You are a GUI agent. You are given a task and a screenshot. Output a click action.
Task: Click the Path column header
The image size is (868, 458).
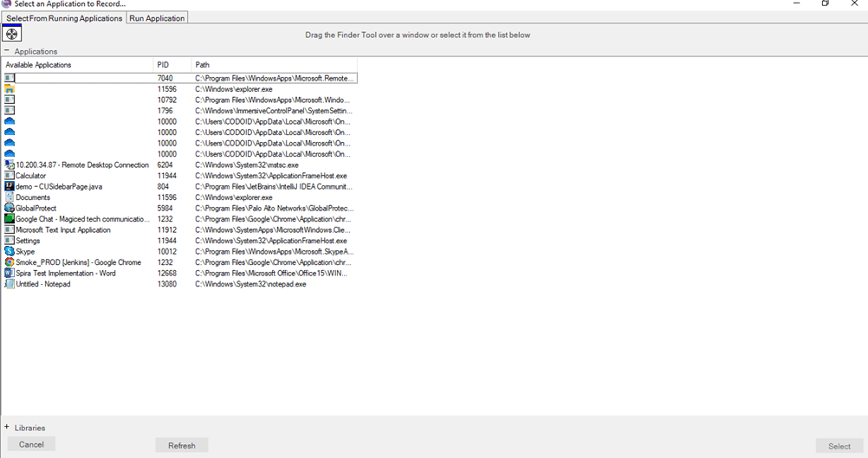203,65
